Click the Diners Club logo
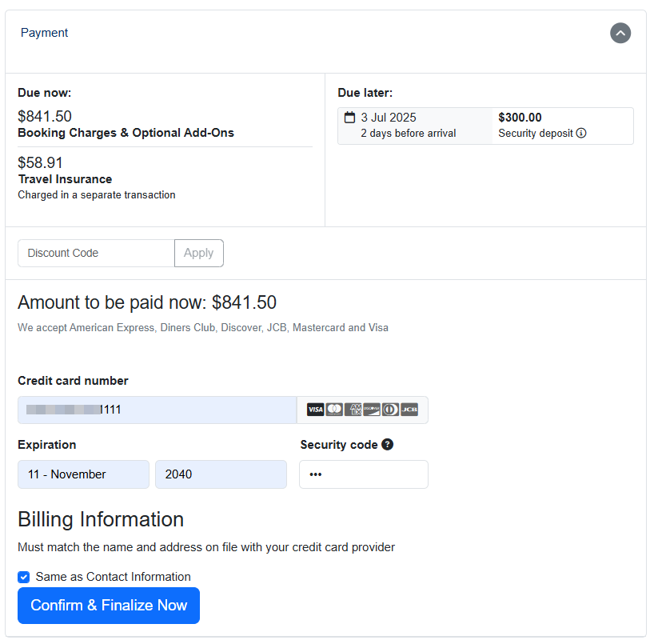654x644 pixels. [390, 410]
